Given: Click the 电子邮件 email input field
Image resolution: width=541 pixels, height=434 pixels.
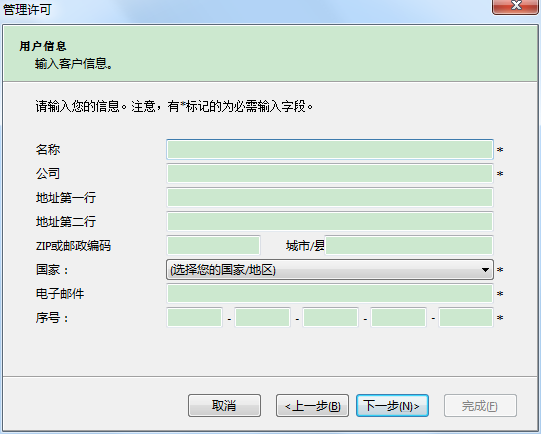Looking at the screenshot, I should 330,294.
